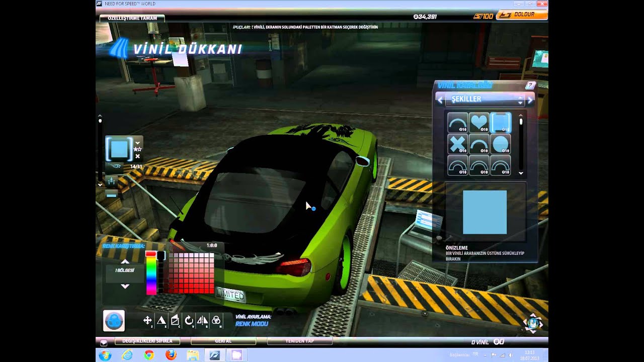Screen dimensions: 644x362
Task: Select the black swatch column top
Action: [161, 255]
